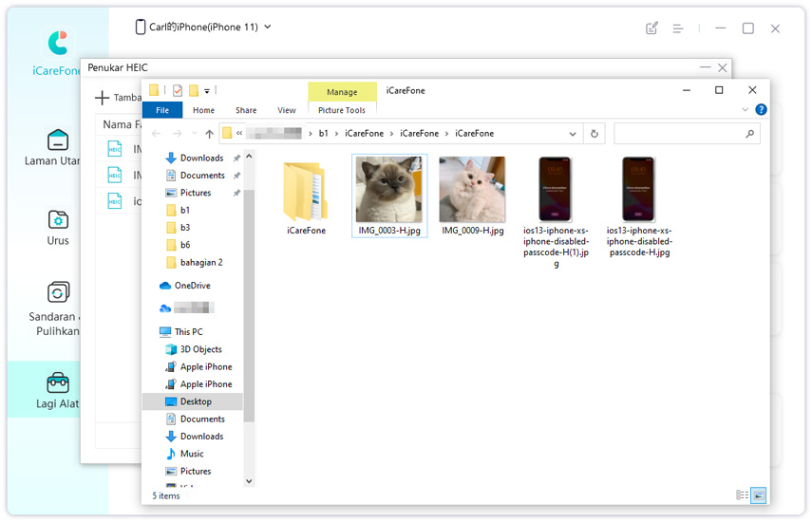Expand the Explorer ribbon chevron
This screenshot has width=812, height=522.
[745, 110]
